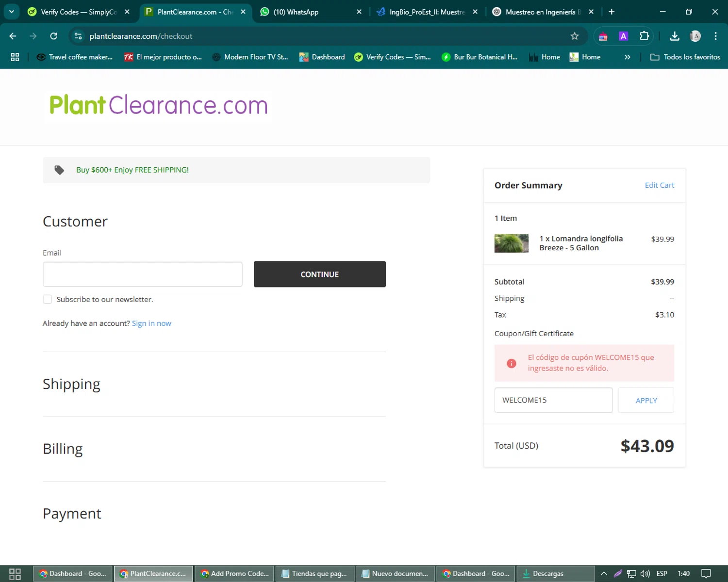The image size is (728, 582).
Task: Click the feather pen tray icon
Action: tap(618, 574)
